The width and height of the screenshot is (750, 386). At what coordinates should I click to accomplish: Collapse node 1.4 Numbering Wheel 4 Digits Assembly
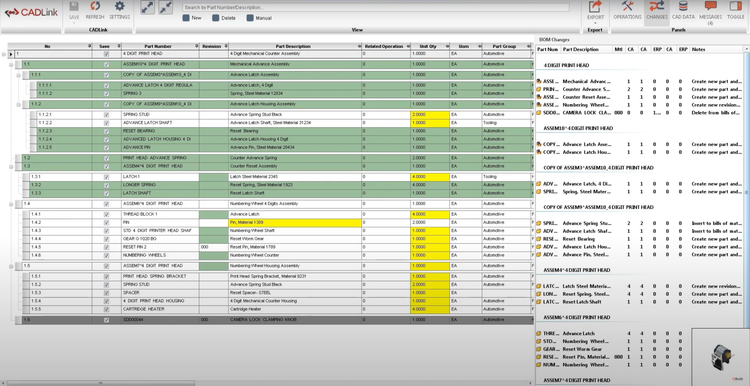point(11,204)
